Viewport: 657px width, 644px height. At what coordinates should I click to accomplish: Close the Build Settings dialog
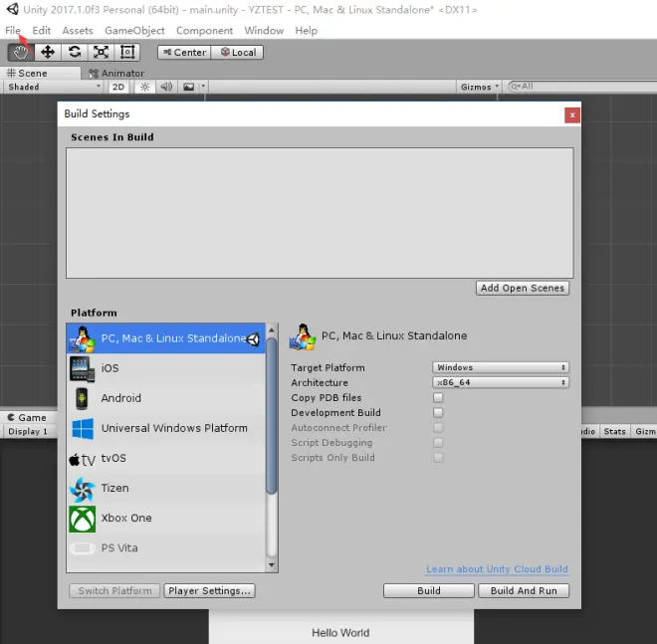click(572, 115)
